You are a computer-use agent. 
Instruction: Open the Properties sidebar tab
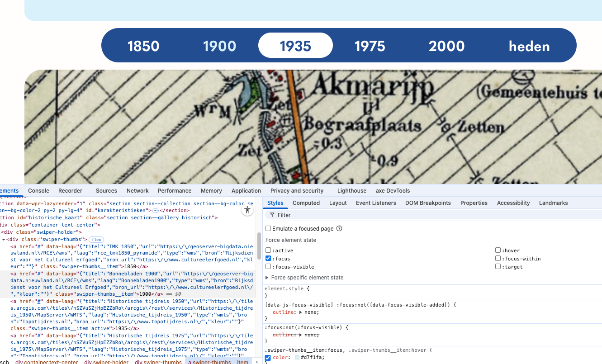(474, 203)
